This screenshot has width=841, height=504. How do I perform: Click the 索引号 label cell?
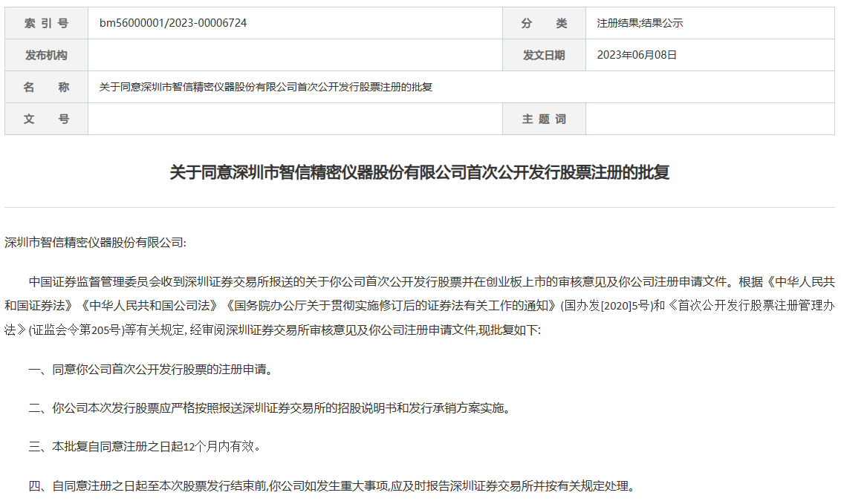(46, 23)
